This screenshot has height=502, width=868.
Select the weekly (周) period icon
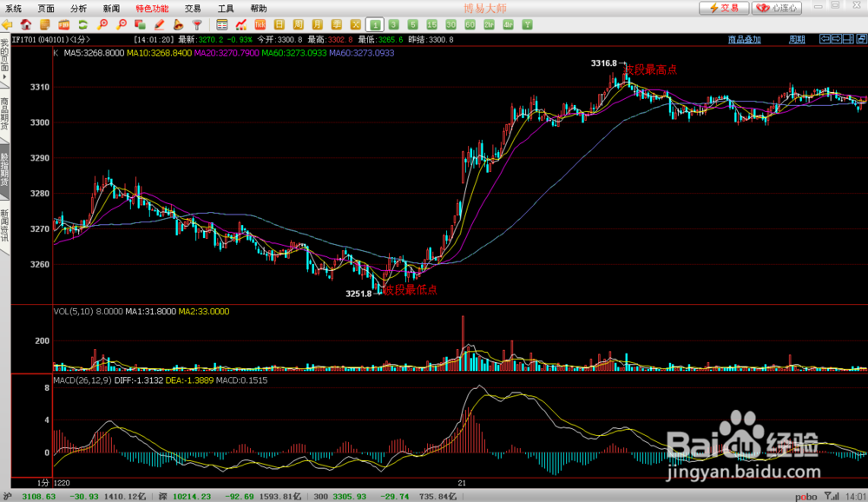tap(298, 24)
